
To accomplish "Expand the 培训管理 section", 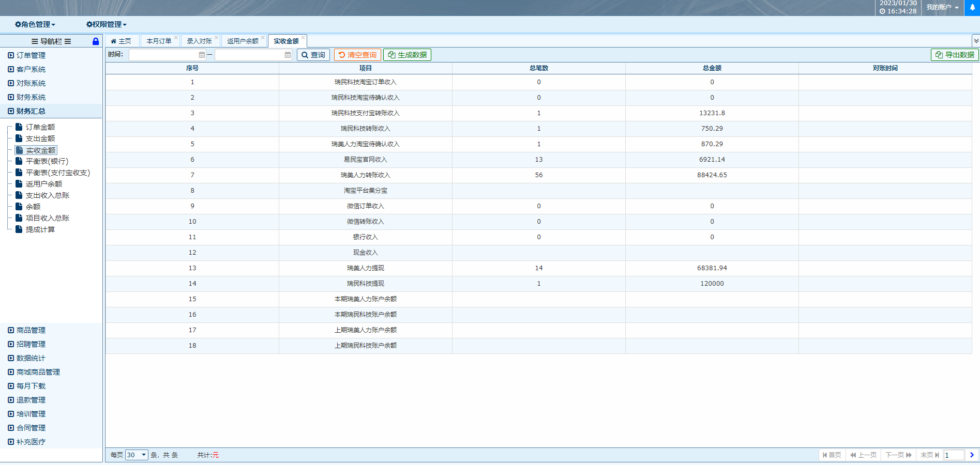I will click(x=51, y=414).
